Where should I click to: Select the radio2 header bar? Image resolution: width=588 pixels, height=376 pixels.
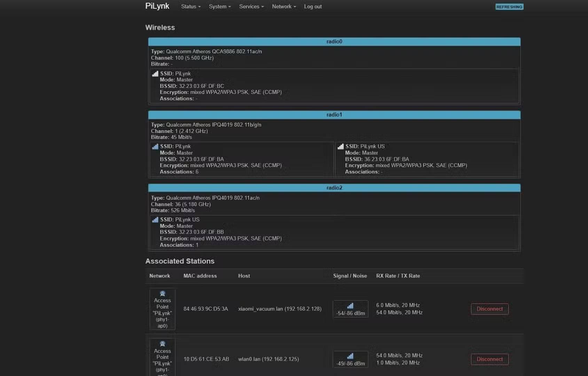tap(334, 188)
